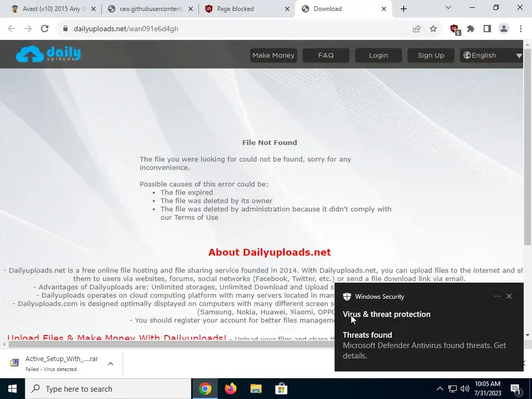This screenshot has height=399, width=532.
Task: Open the uBlock Origin extension icon
Action: tap(455, 30)
